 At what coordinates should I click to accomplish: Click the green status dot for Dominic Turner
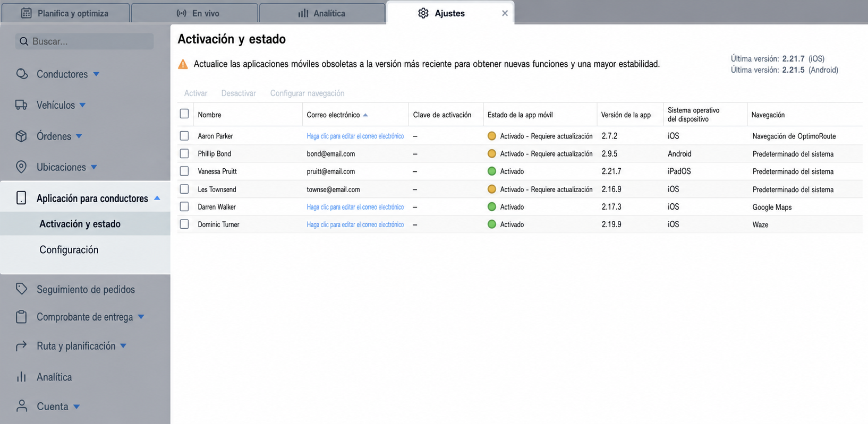[x=492, y=224]
